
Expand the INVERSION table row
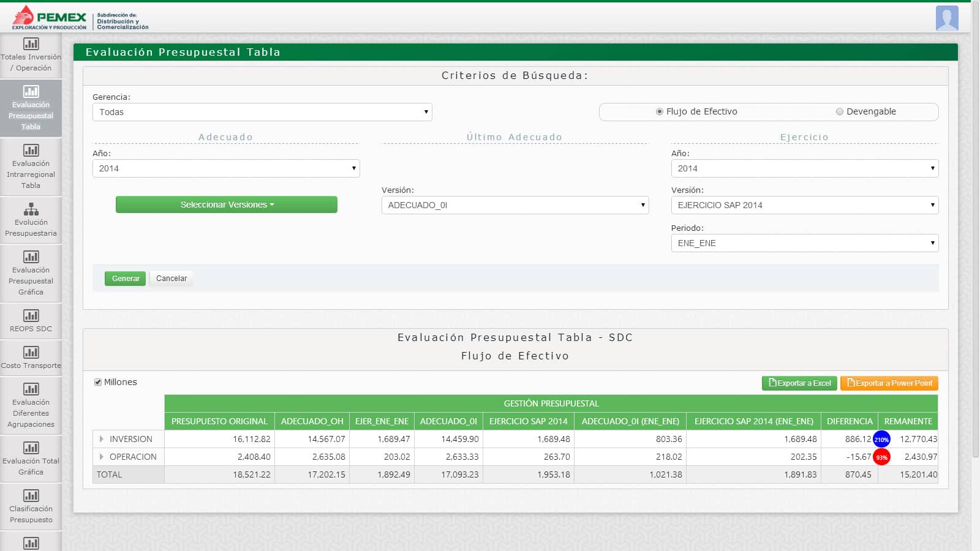pyautogui.click(x=102, y=439)
